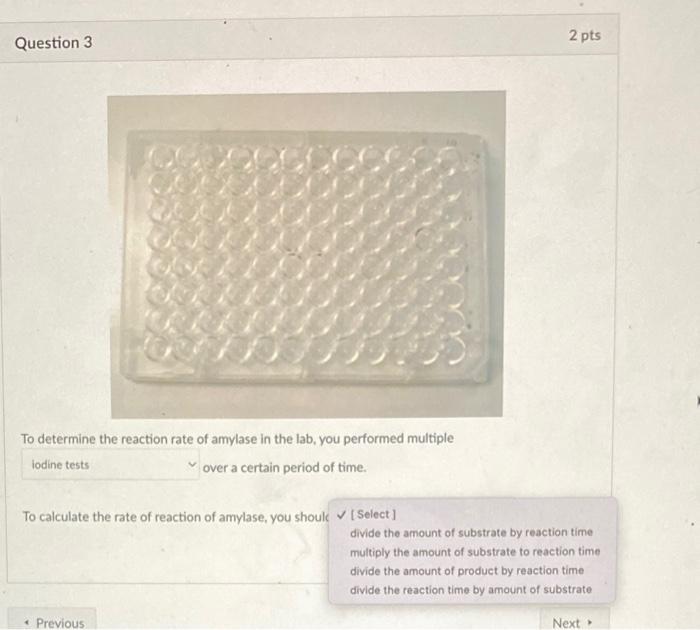Select divide the reaction time by amount of substrate
Viewport: 700px width, 630px height.
(x=471, y=590)
